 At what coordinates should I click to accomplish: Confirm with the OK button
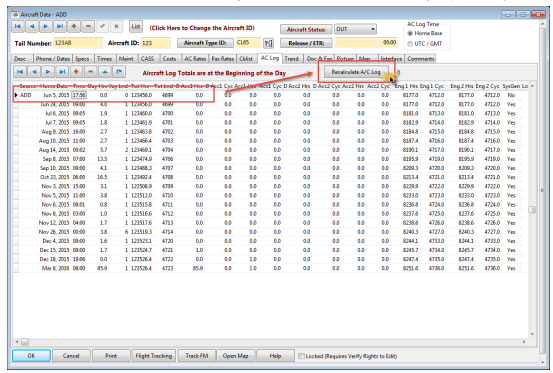click(31, 356)
